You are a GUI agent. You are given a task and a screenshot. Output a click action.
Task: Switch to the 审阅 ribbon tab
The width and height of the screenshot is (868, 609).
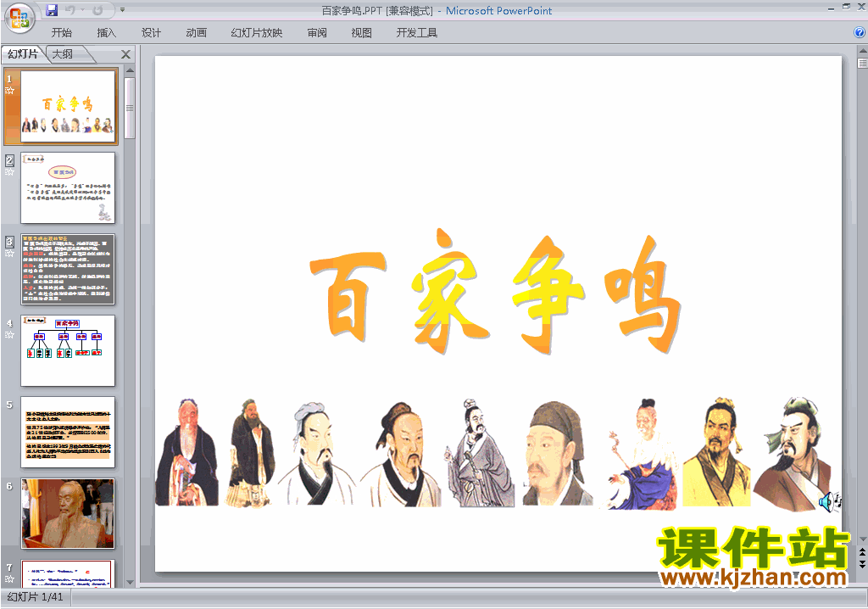(x=317, y=33)
